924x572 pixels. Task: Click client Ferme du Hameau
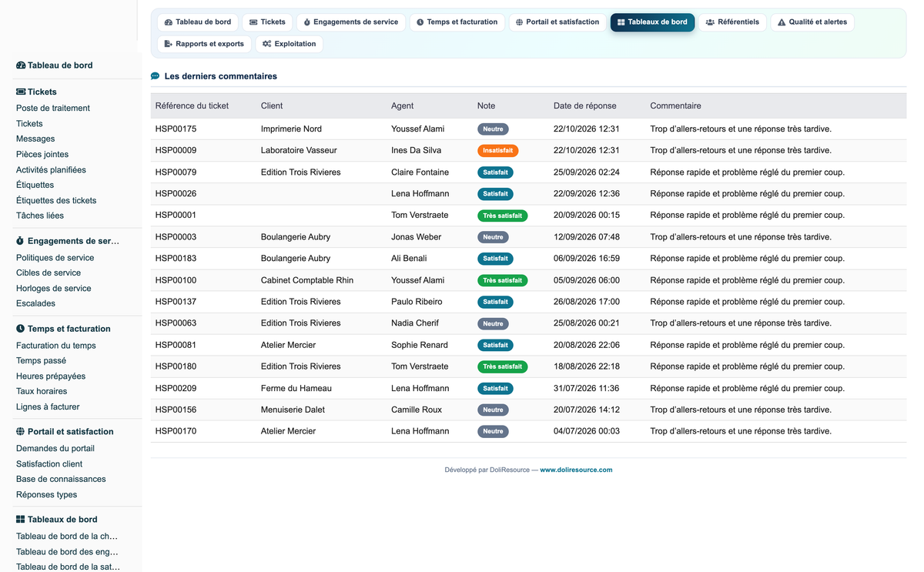(x=296, y=388)
